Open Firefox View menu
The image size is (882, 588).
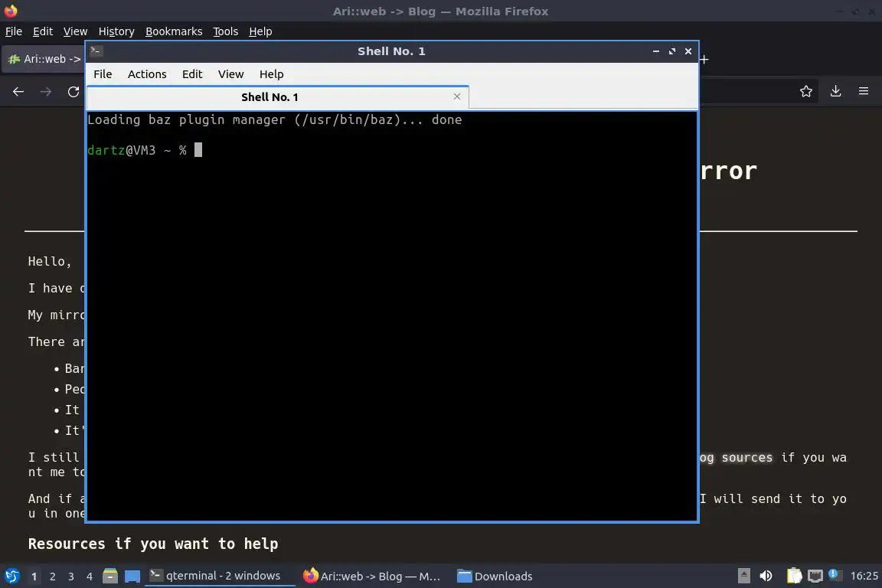pyautogui.click(x=75, y=31)
